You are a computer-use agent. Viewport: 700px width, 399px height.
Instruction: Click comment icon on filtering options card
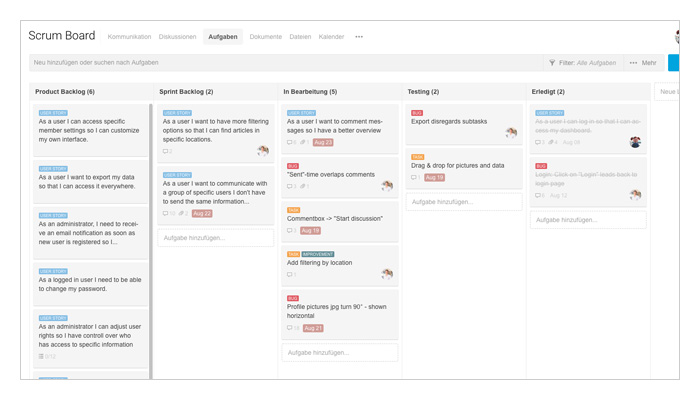(167, 151)
